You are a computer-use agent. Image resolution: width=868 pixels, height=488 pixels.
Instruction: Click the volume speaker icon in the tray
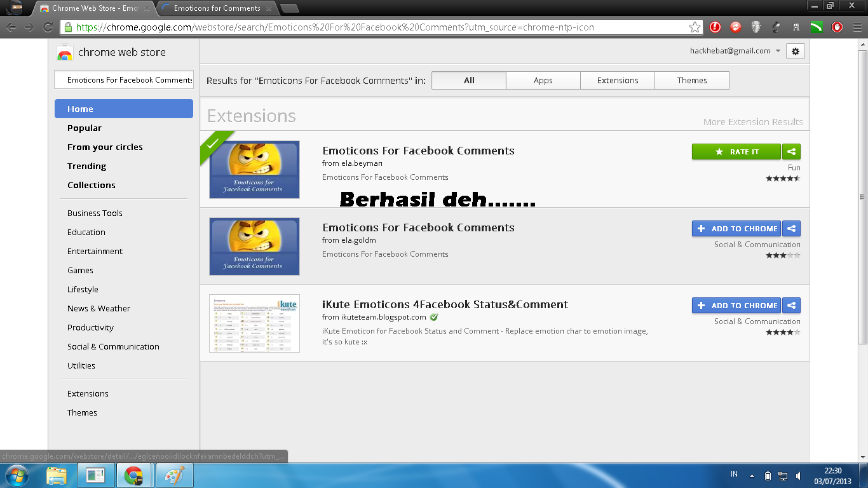click(799, 476)
